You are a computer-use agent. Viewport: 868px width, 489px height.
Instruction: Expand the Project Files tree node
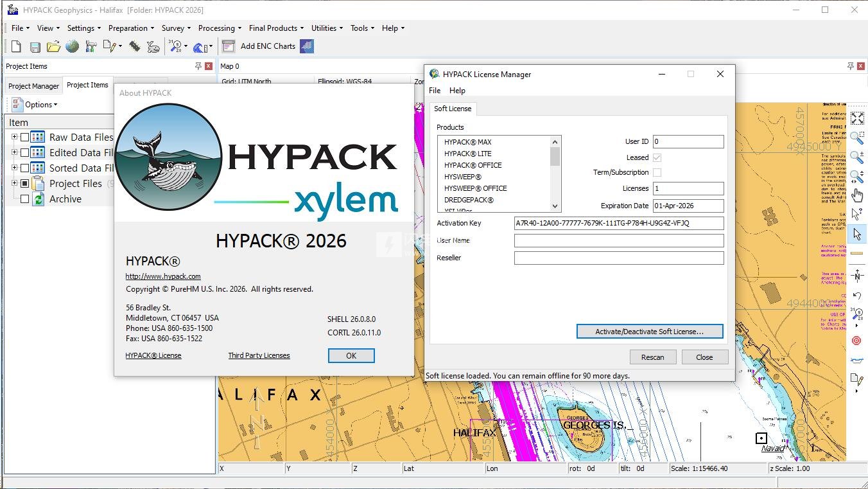tap(14, 183)
